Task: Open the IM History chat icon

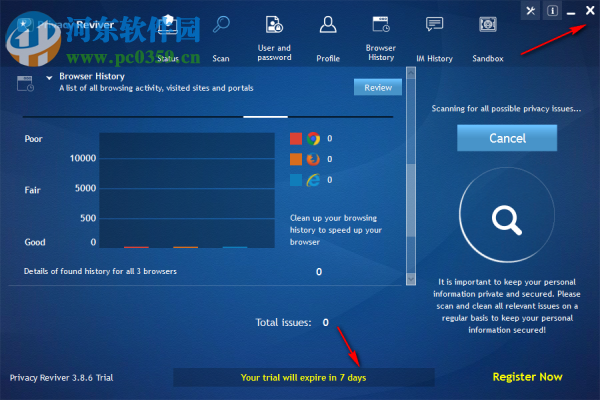Action: pyautogui.click(x=434, y=24)
